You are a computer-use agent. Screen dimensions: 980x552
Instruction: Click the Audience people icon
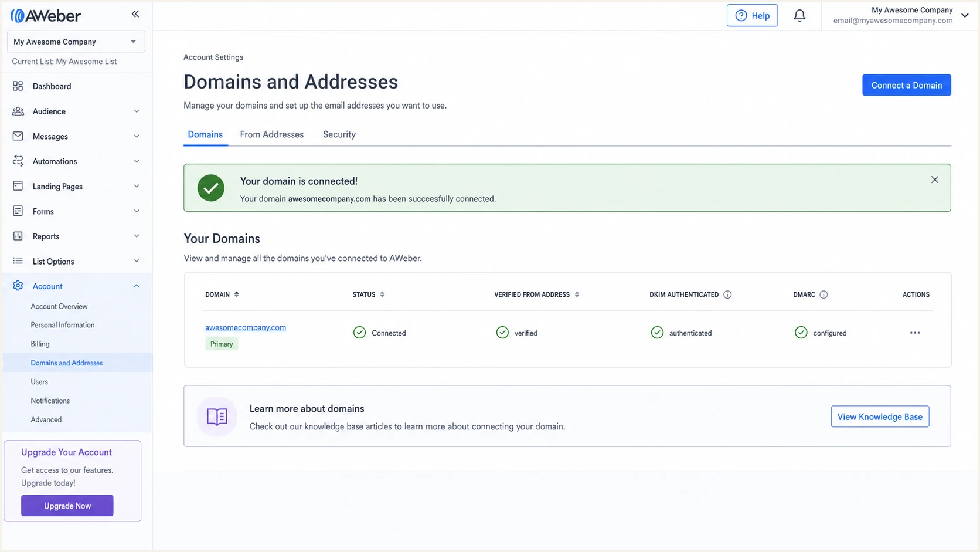(18, 111)
